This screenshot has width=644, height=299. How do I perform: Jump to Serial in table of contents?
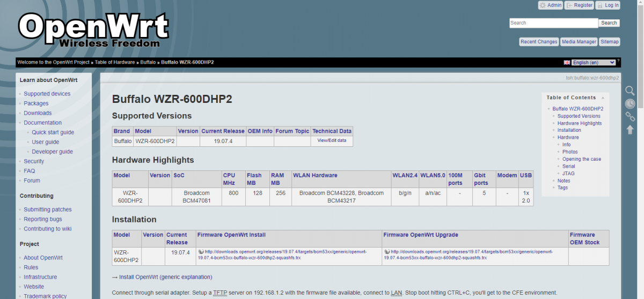(569, 167)
